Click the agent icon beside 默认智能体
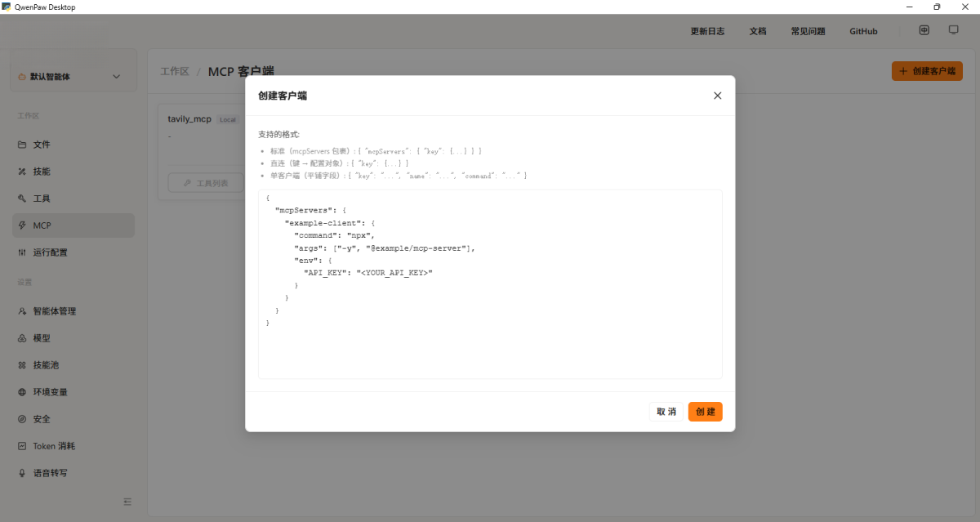 pos(22,77)
